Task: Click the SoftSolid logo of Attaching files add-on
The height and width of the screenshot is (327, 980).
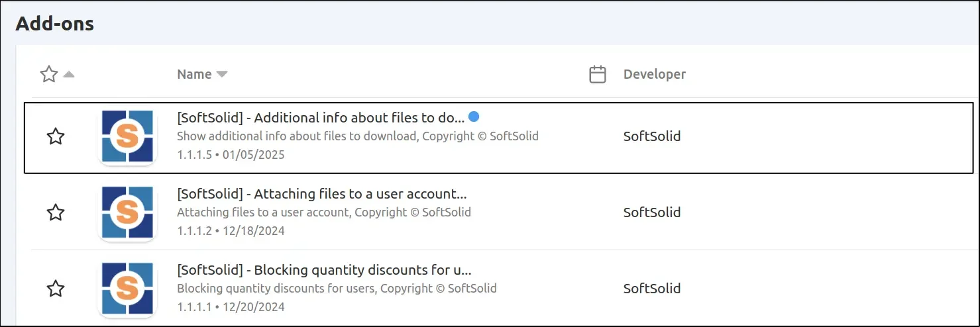Action: pyautogui.click(x=127, y=212)
